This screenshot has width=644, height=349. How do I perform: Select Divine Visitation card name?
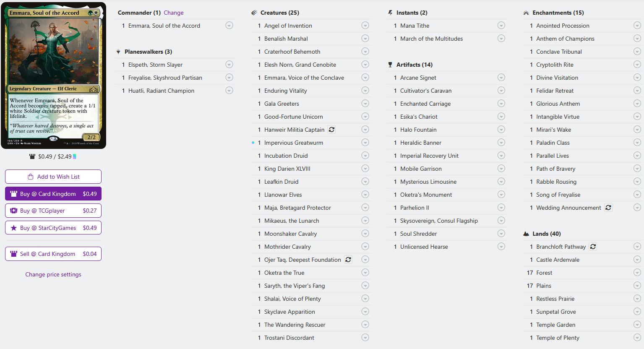pos(557,78)
